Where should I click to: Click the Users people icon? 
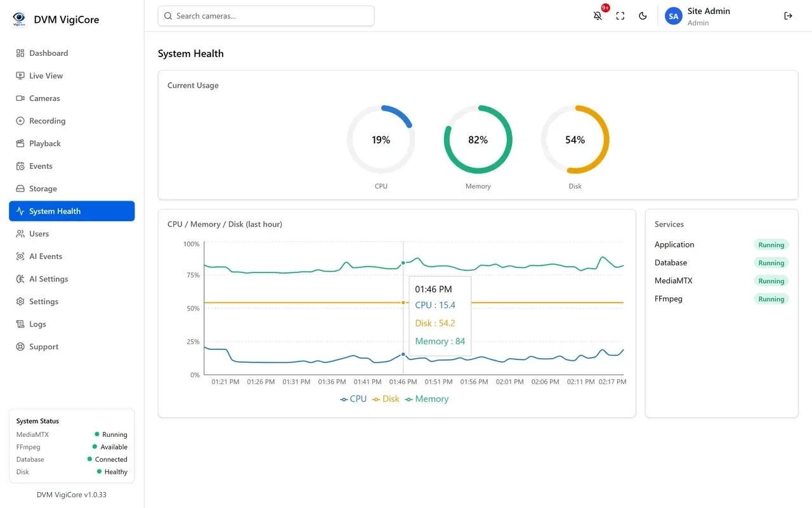20,234
